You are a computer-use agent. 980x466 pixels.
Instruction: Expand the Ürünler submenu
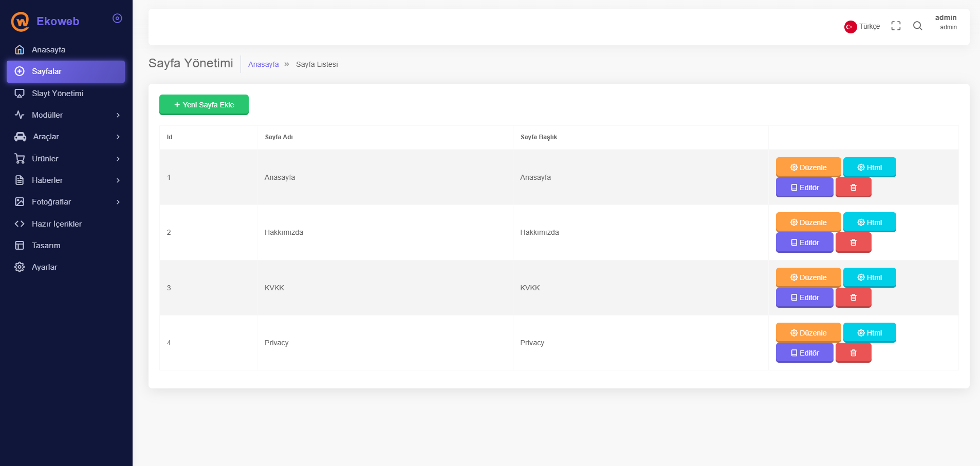tap(118, 159)
